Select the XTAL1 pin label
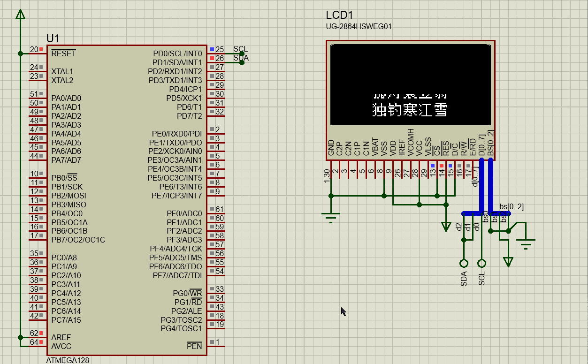The width and height of the screenshot is (588, 364). (x=62, y=71)
